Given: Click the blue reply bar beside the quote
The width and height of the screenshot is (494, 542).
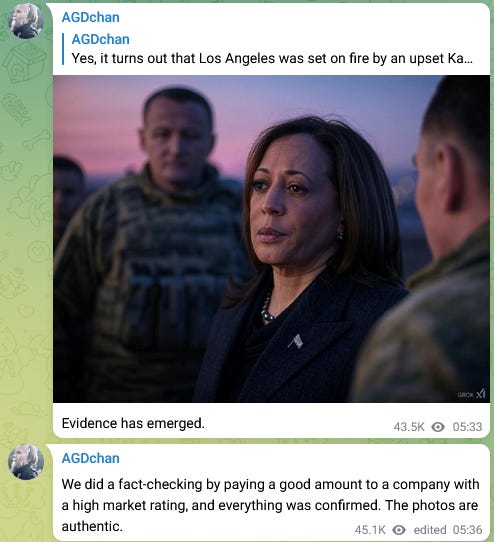Looking at the screenshot, I should tap(63, 49).
